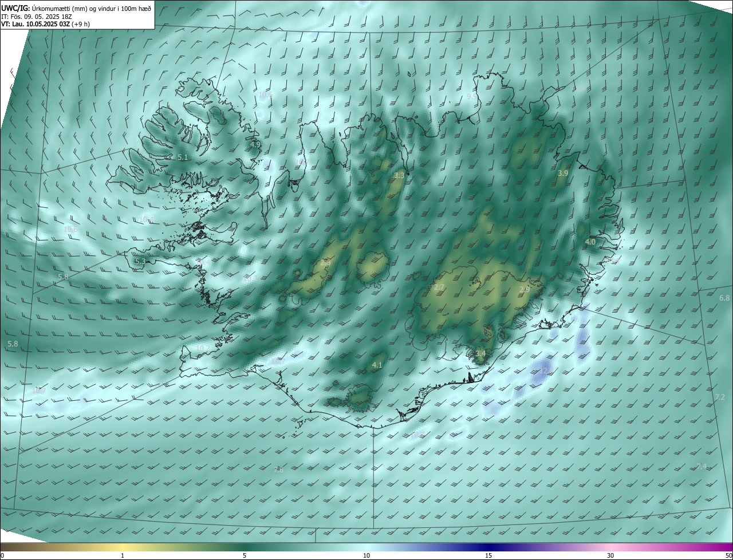Click the 5.3 value label on the map
Image resolution: width=733 pixels, height=560 pixels.
140,262
